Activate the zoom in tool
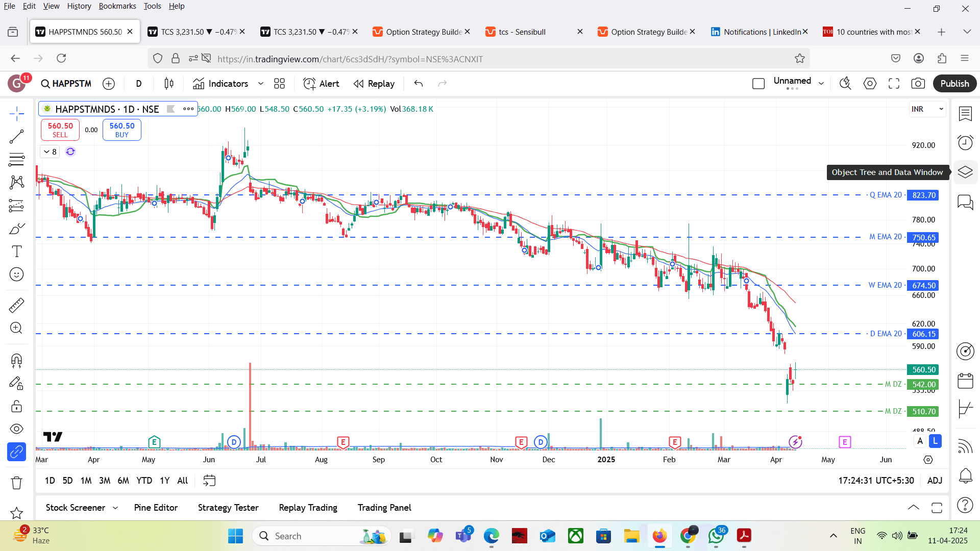This screenshot has width=980, height=551. (16, 328)
